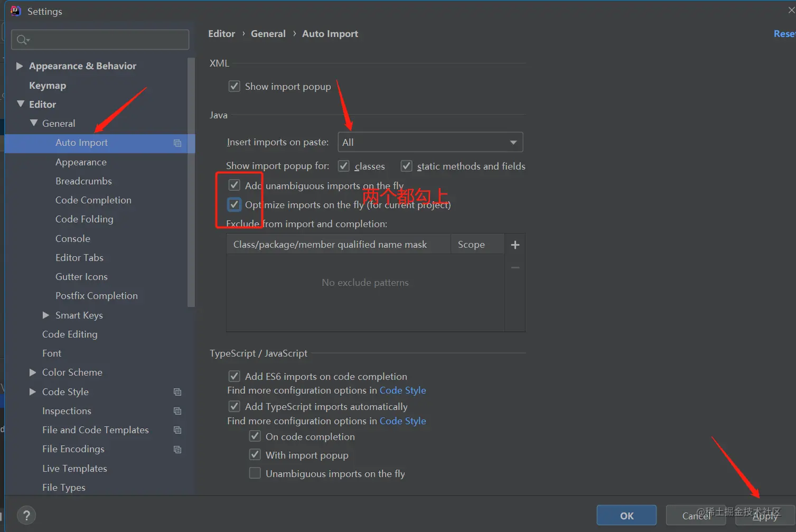
Task: Click the project-level icon beside File and Code Templates
Action: point(177,430)
